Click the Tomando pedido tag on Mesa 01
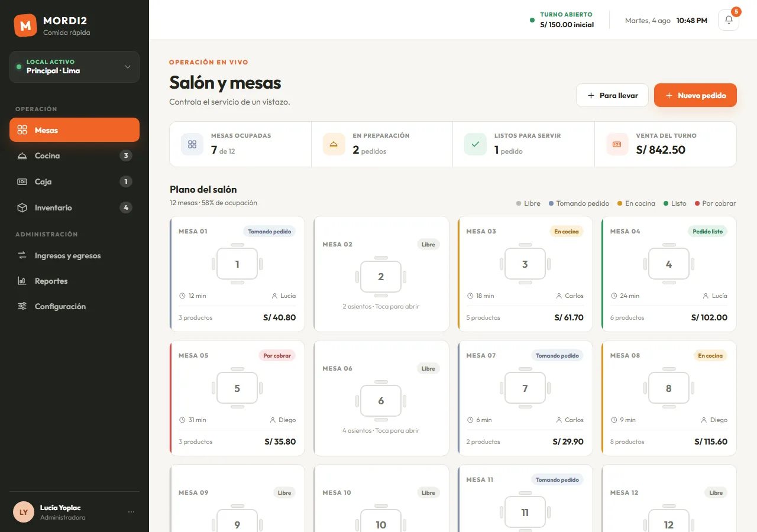This screenshot has height=532, width=757. [270, 232]
